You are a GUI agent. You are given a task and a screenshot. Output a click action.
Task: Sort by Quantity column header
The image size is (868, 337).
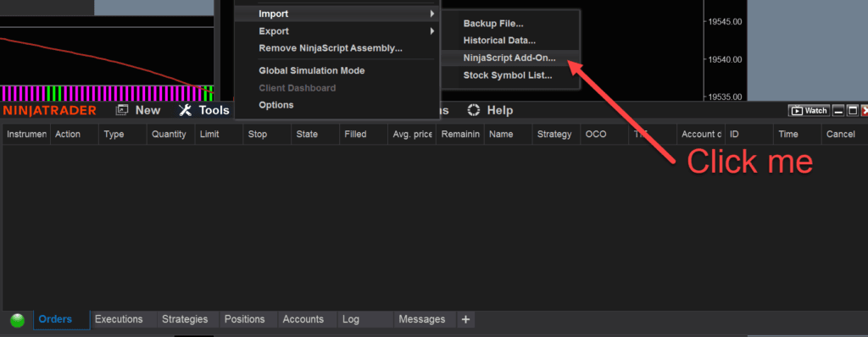170,135
